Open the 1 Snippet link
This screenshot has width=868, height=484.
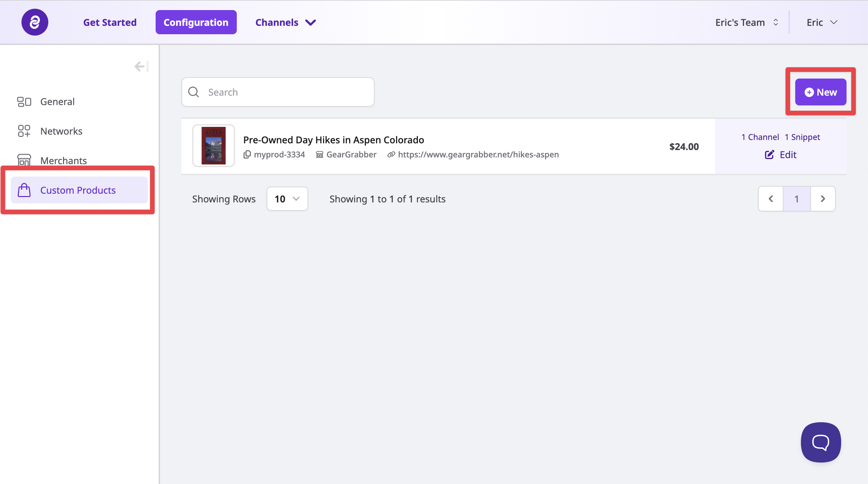(802, 137)
